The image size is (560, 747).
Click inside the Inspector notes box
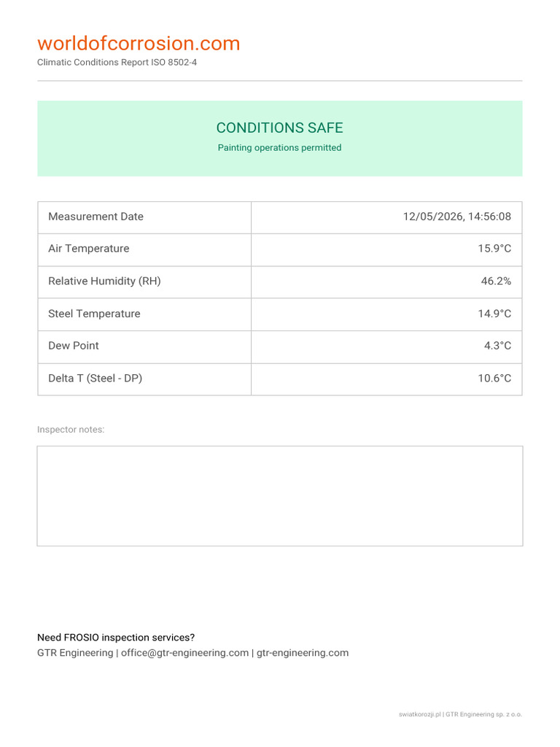tap(280, 496)
